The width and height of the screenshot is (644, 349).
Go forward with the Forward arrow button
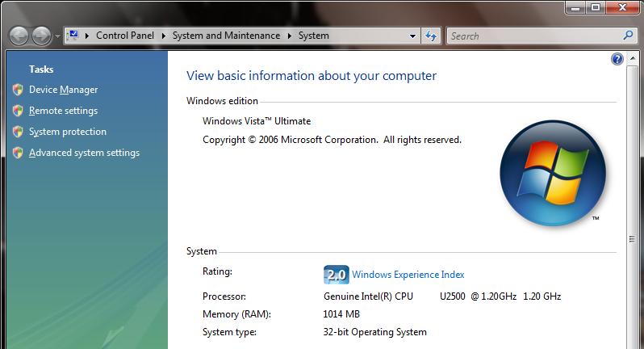pos(41,36)
